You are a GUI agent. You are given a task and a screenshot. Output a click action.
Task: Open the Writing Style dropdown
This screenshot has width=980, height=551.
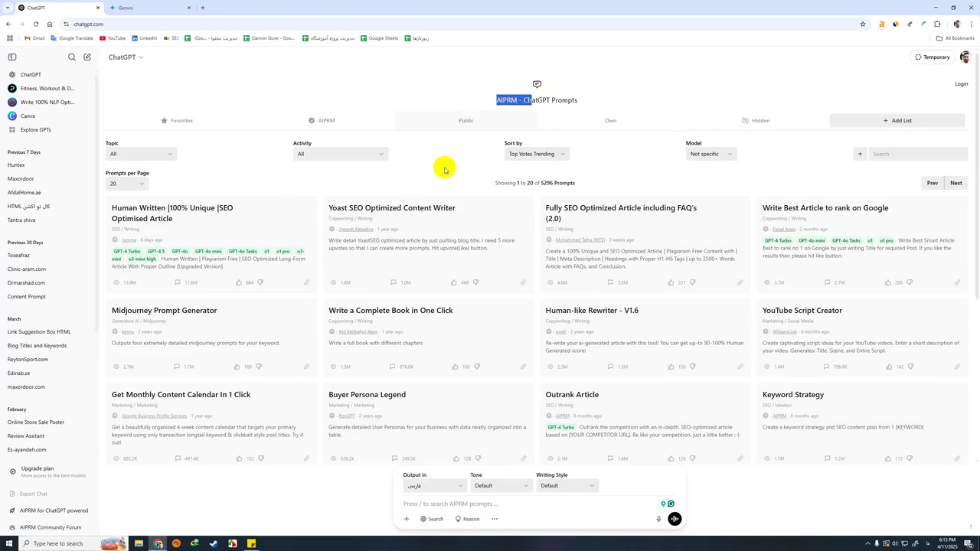pos(566,486)
